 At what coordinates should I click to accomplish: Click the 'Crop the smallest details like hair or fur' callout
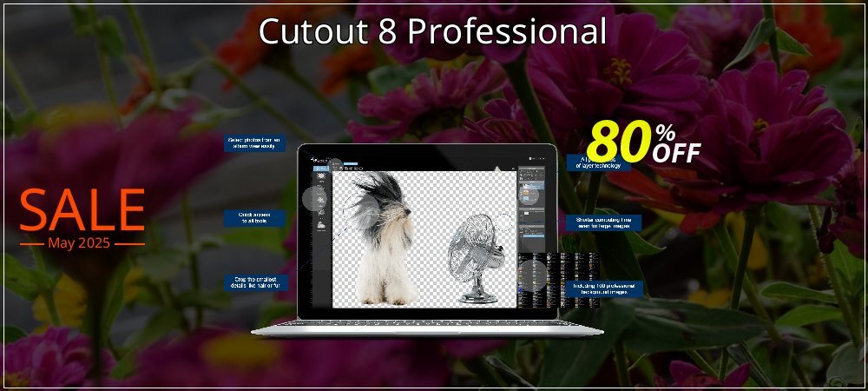tap(256, 282)
